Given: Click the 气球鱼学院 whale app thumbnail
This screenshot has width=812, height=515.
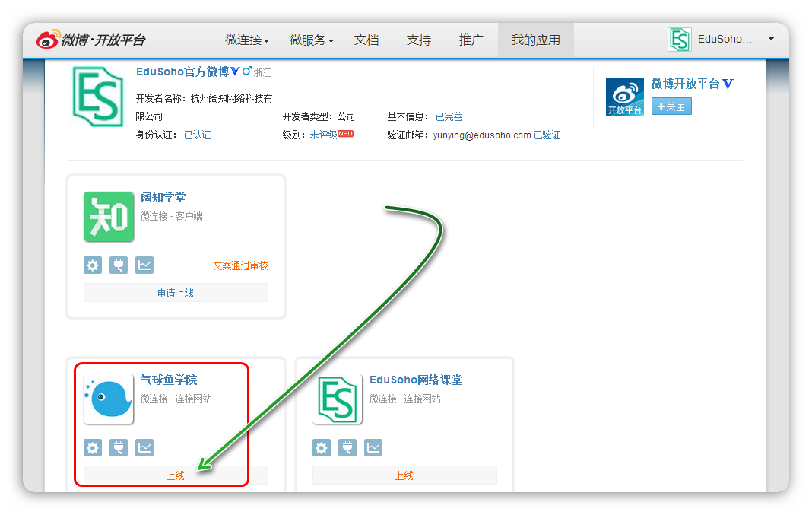Looking at the screenshot, I should click(x=109, y=399).
